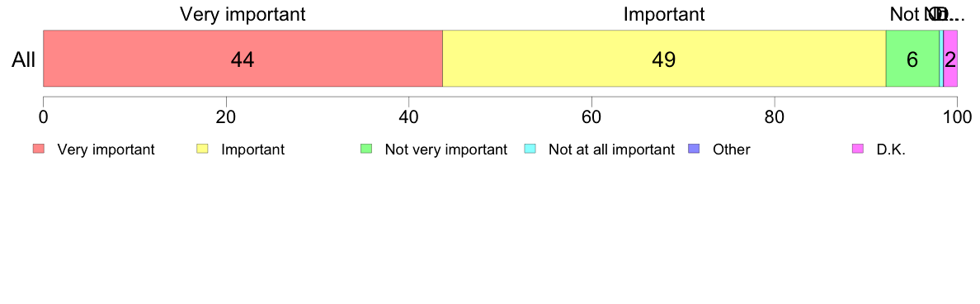Select the yellow bar segment showing 49
The width and height of the screenshot is (980, 304).
[x=664, y=58]
